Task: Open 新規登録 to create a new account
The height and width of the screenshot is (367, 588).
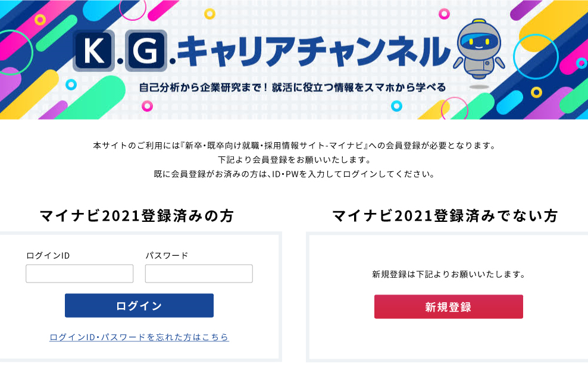Action: point(448,306)
